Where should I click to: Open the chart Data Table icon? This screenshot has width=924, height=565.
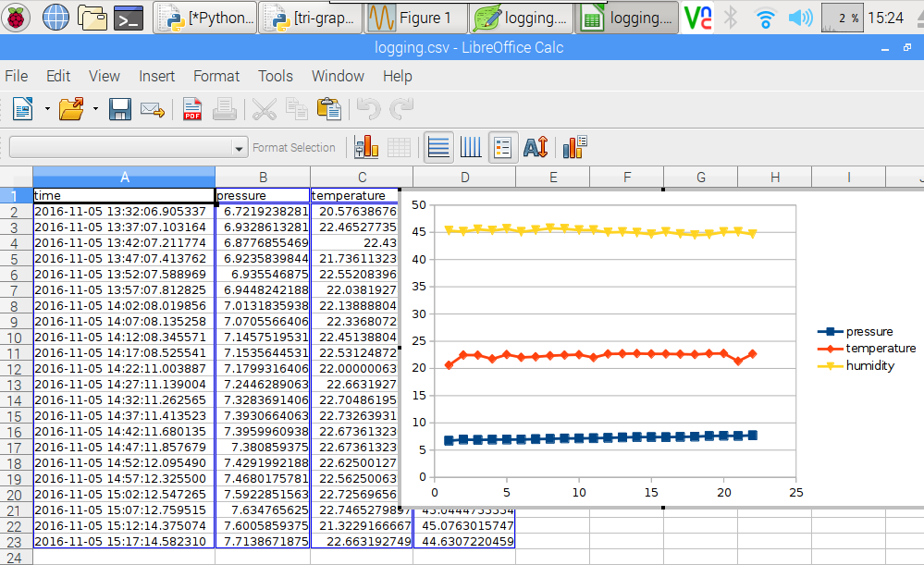[399, 147]
